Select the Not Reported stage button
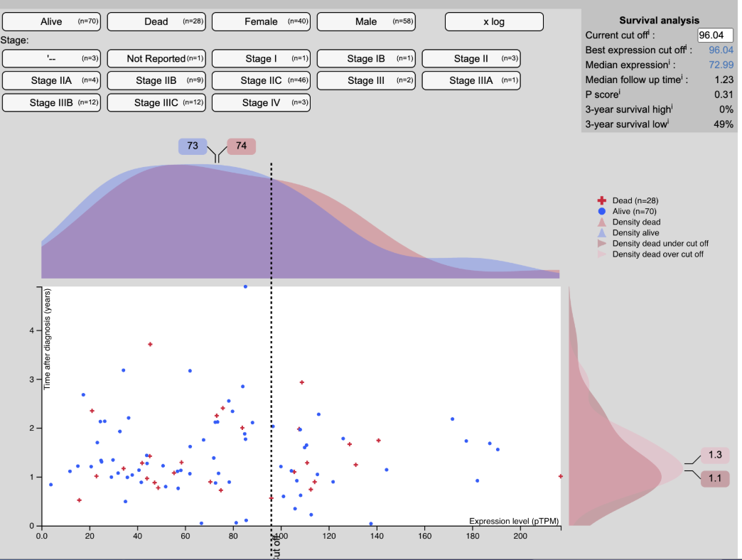The width and height of the screenshot is (742, 560). [156, 59]
